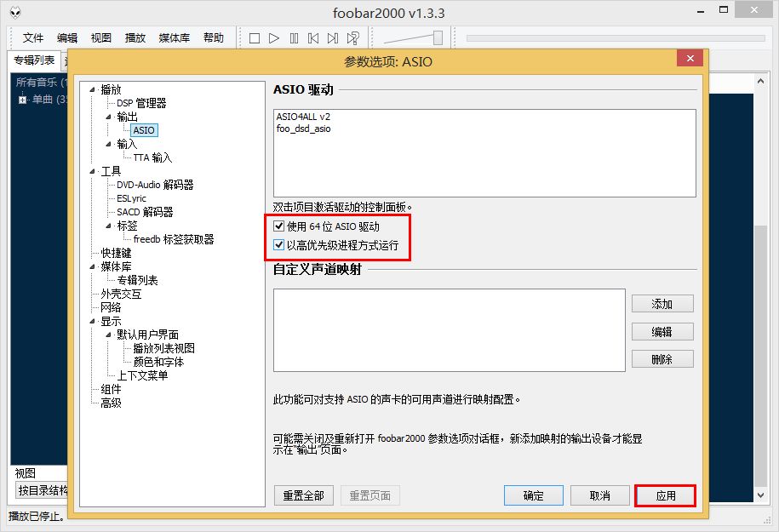Click the Next track icon
Screen dimensions: 779x532
coord(333,38)
